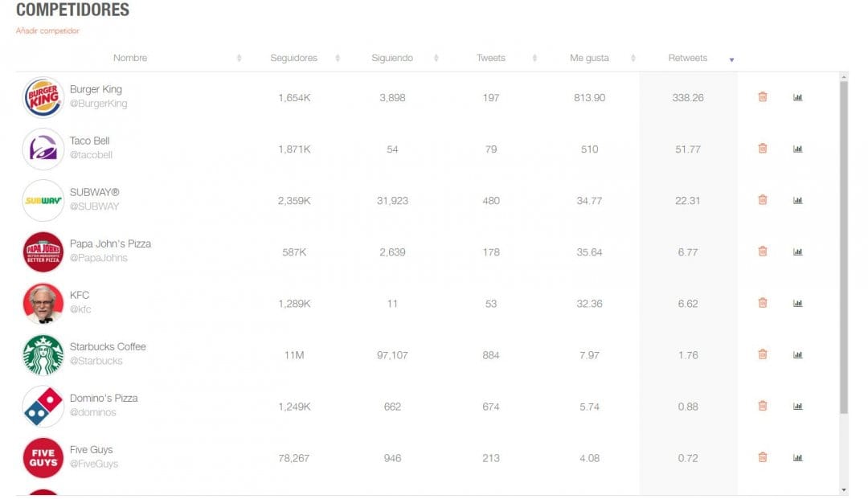The height and width of the screenshot is (499, 868).
Task: View the analytics chart for KFC
Action: (797, 303)
